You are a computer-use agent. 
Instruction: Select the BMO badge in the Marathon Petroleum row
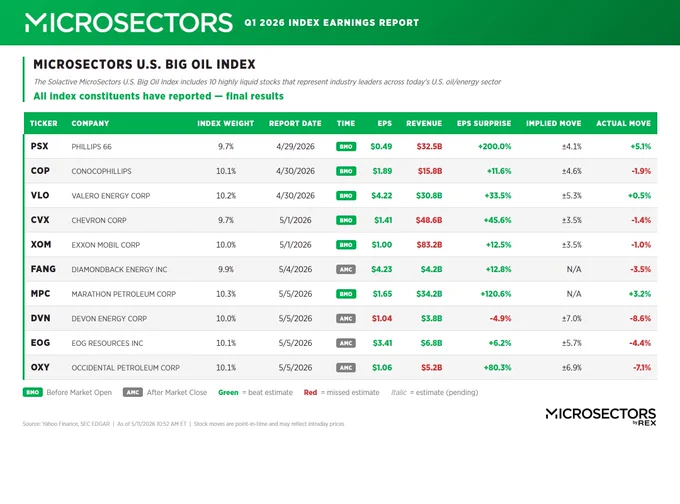pos(346,294)
